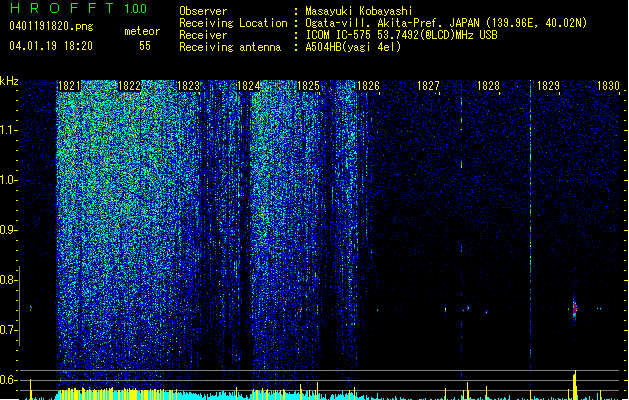Click the 0.7 kHz axis label
629x400 pixels.
(x=8, y=330)
